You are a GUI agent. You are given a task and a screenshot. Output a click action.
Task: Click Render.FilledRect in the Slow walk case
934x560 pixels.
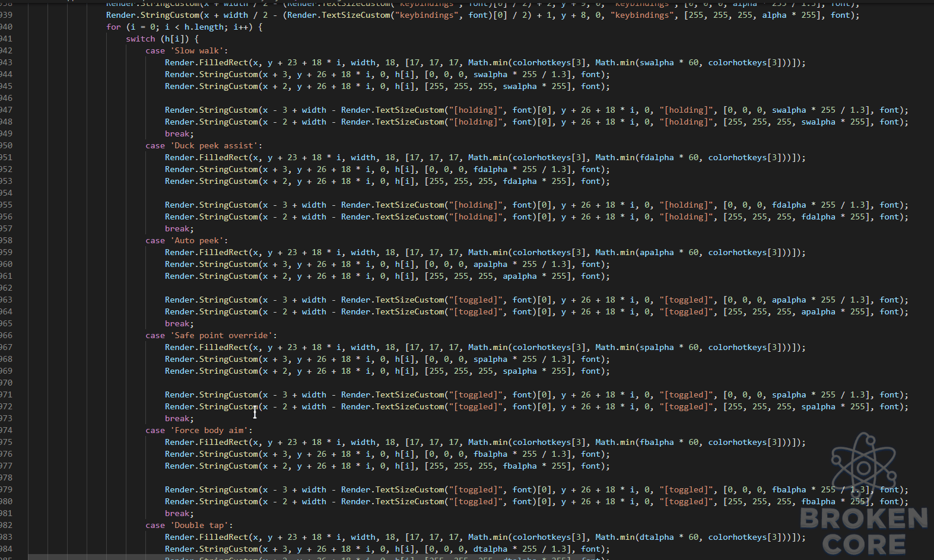pos(206,63)
